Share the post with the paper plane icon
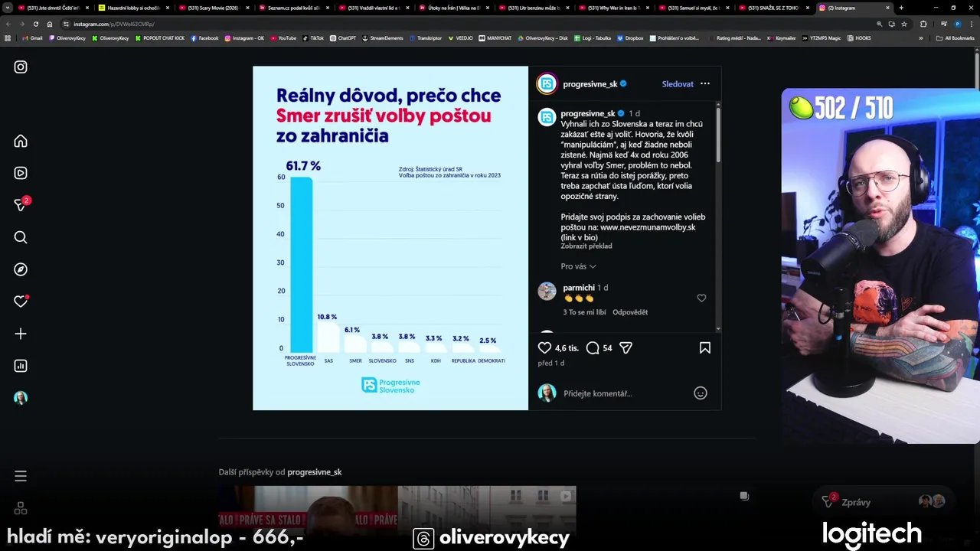 pos(626,348)
